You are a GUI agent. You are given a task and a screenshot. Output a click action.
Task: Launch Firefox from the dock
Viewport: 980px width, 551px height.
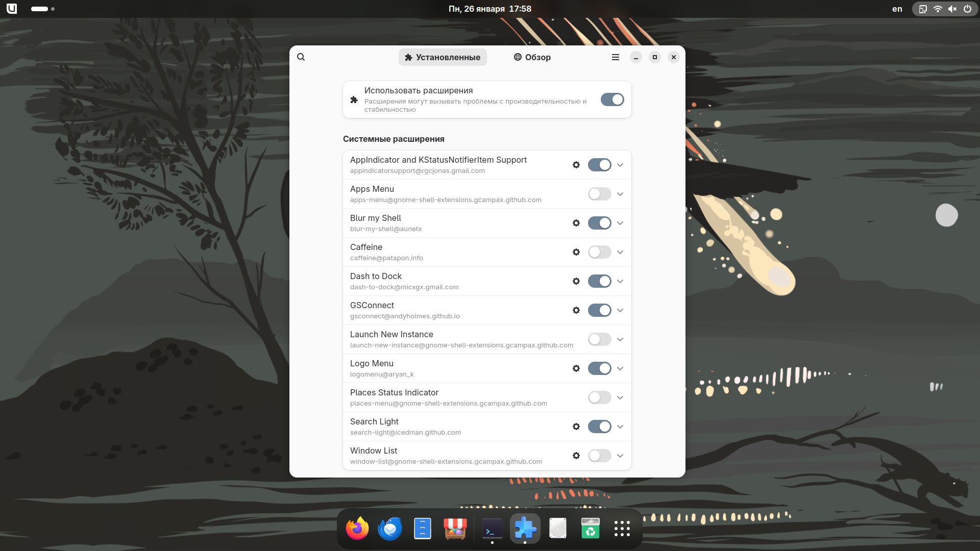point(357,529)
